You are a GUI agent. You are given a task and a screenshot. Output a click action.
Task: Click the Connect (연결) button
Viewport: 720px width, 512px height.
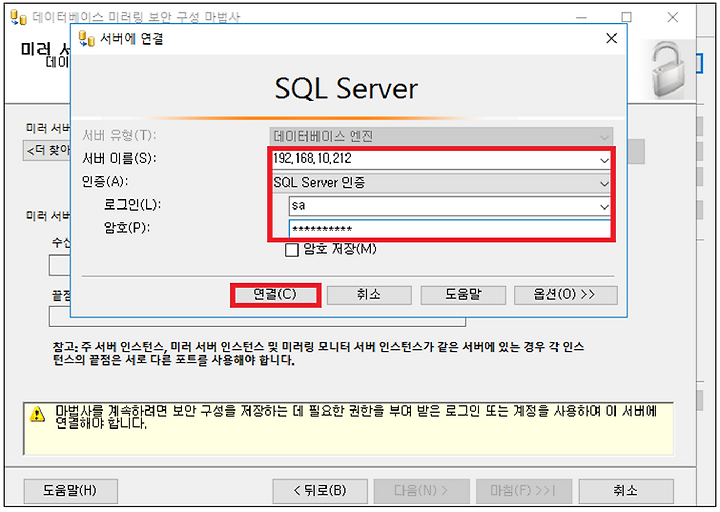pos(275,295)
